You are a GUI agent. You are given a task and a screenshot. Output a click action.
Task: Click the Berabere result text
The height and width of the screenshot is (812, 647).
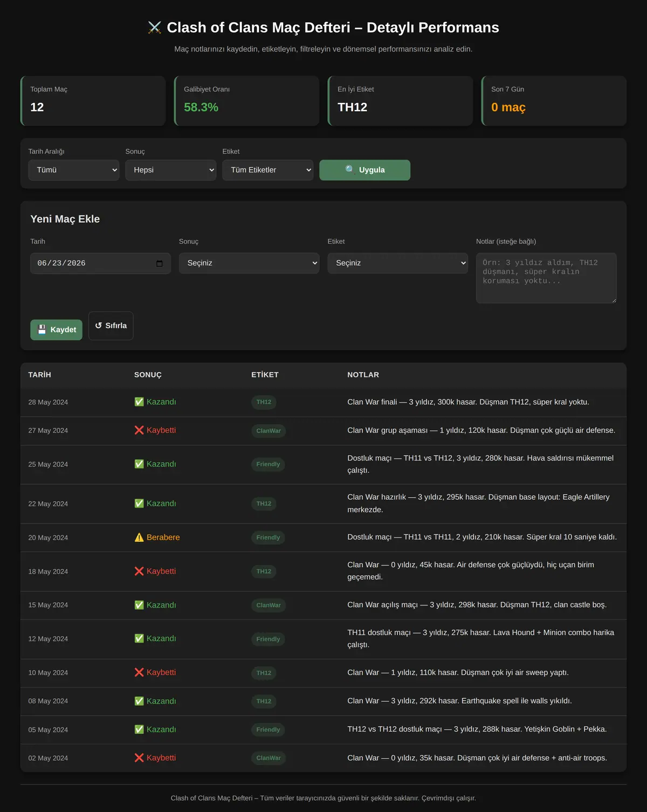pos(163,538)
